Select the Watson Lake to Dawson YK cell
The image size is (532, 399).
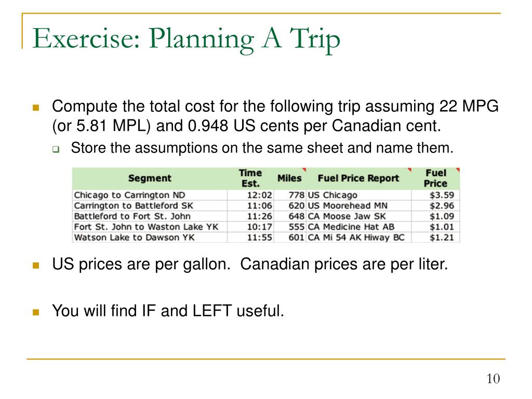150,237
